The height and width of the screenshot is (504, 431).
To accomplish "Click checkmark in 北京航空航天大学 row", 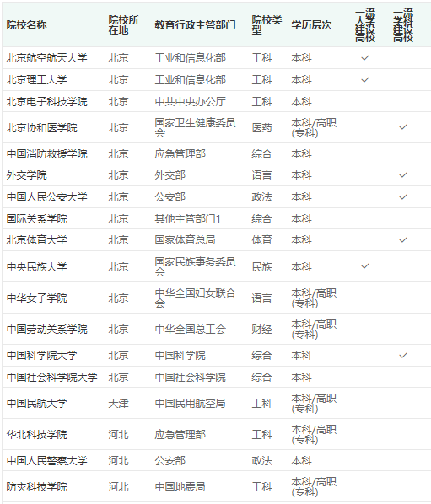I will pos(365,58).
